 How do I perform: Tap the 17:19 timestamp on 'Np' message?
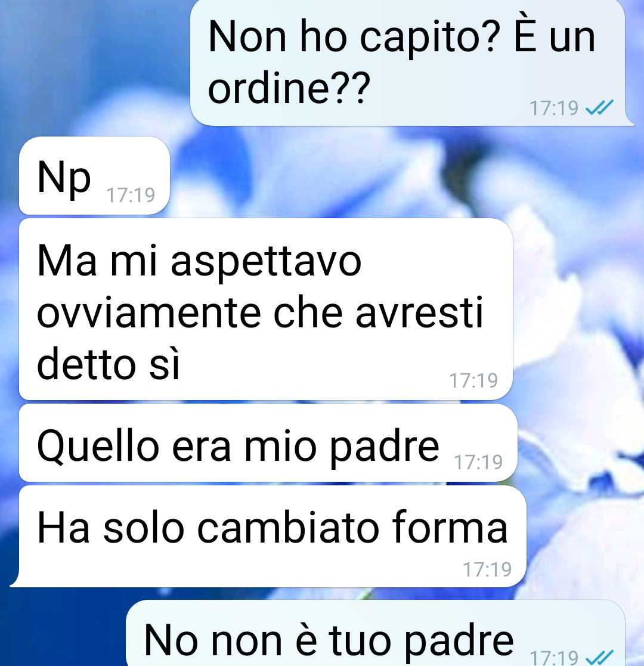(x=131, y=196)
